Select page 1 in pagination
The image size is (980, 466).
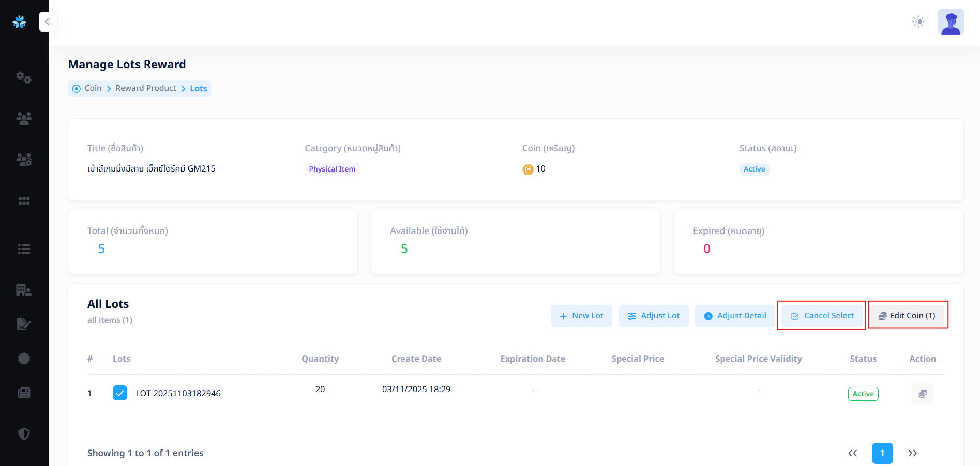(x=882, y=453)
